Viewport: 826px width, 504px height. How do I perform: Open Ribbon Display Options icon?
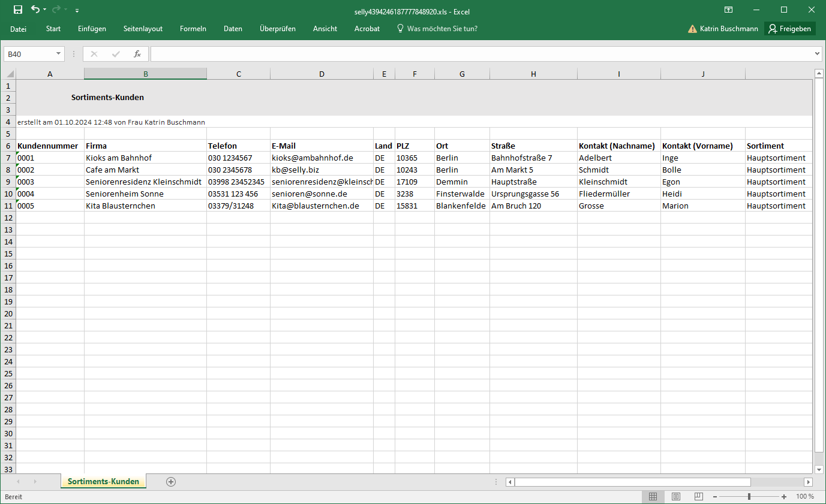[x=728, y=10]
